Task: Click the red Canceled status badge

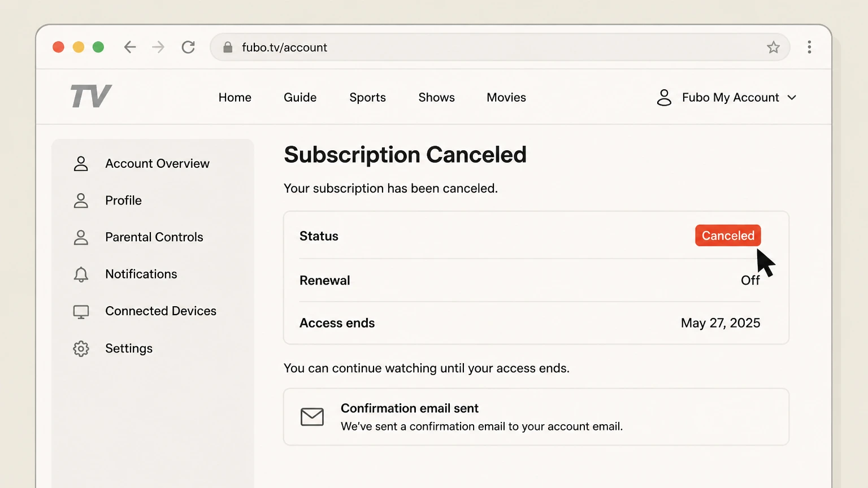Action: (x=728, y=236)
